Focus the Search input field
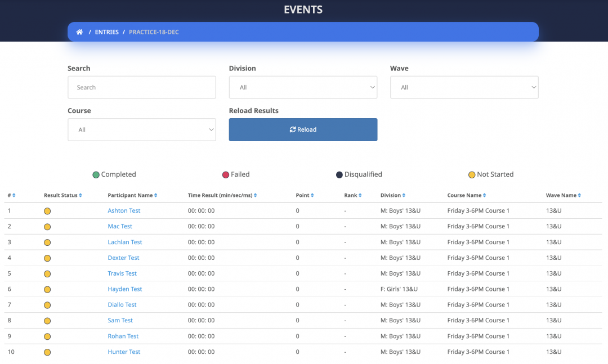 [x=142, y=87]
